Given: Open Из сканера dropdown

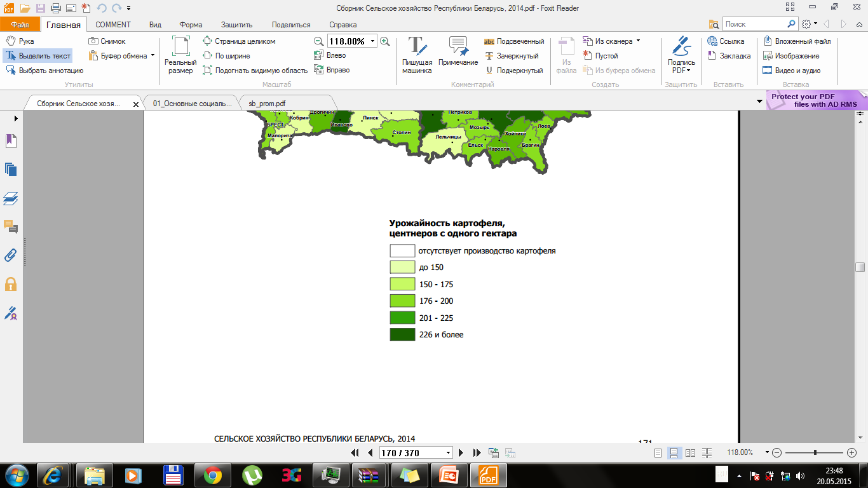Looking at the screenshot, I should 611,41.
